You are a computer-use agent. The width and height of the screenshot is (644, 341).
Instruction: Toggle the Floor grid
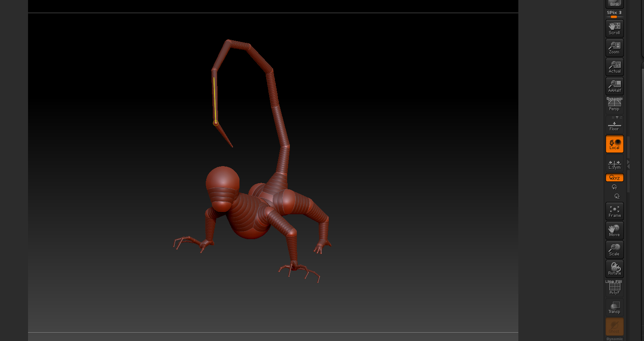[x=614, y=125]
